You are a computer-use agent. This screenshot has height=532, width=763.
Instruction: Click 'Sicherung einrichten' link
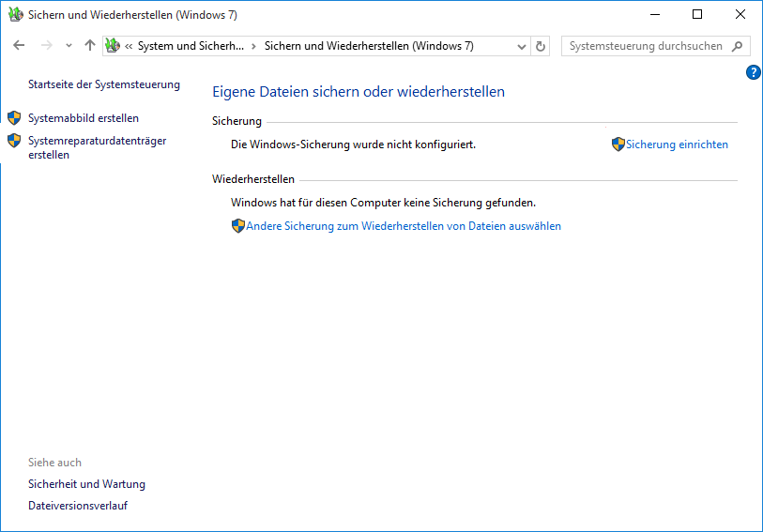coord(677,144)
